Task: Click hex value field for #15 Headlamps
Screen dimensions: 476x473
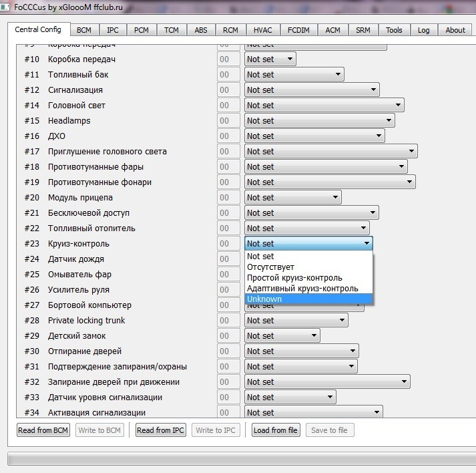Action: pos(228,121)
